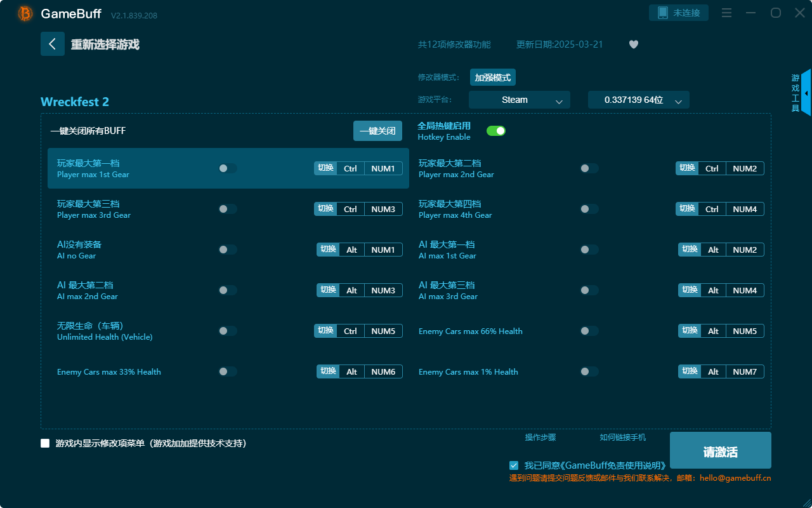This screenshot has width=812, height=508.
Task: Click the GameBuff flame logo icon
Action: [x=24, y=13]
